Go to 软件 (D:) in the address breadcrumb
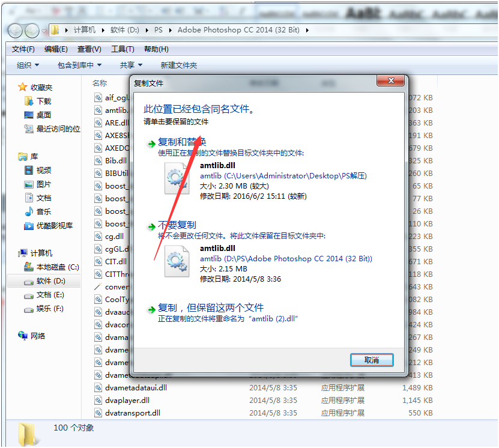The width and height of the screenshot is (499, 448). 125,30
